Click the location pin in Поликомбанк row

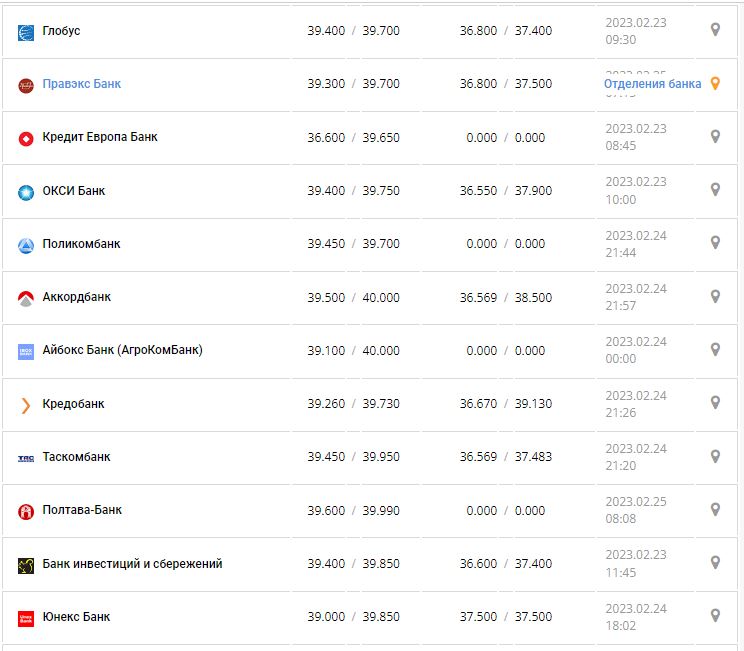click(x=715, y=243)
